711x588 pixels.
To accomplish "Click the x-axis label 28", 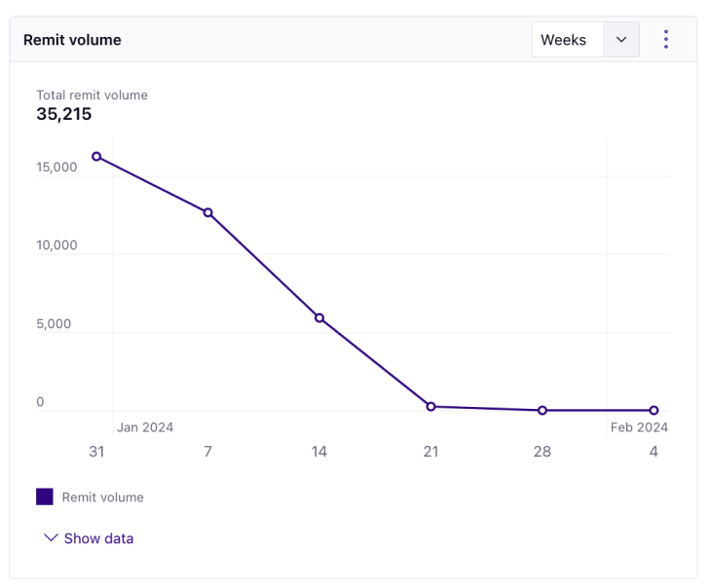I will [x=543, y=451].
